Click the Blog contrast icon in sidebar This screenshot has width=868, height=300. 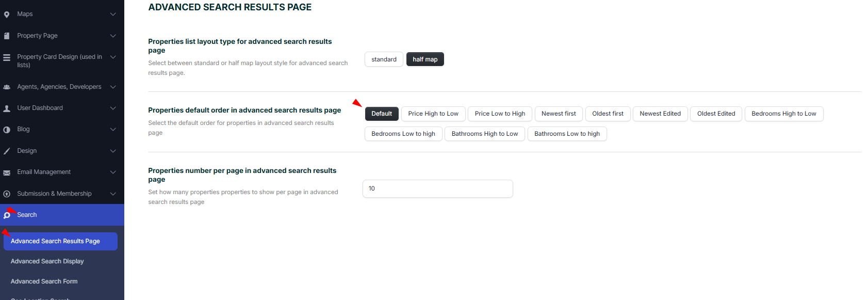coord(7,130)
